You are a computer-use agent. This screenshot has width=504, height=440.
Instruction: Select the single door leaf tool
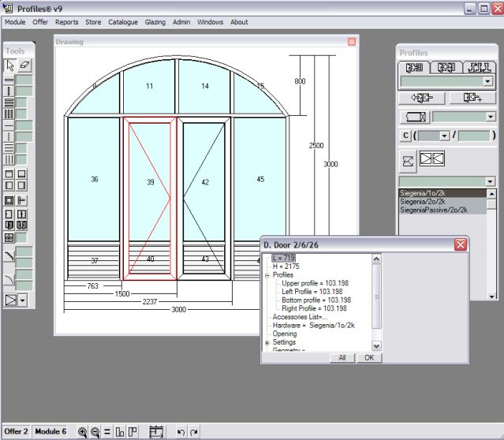[9, 214]
